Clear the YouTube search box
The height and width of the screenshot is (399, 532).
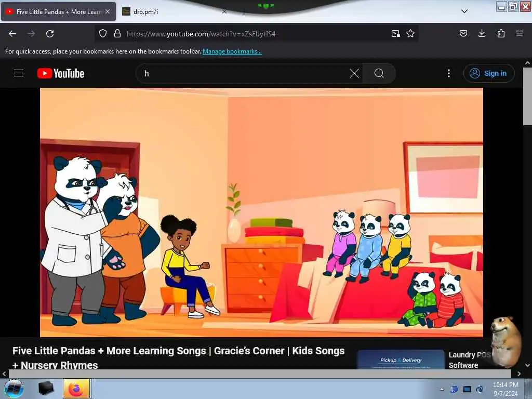pyautogui.click(x=354, y=73)
